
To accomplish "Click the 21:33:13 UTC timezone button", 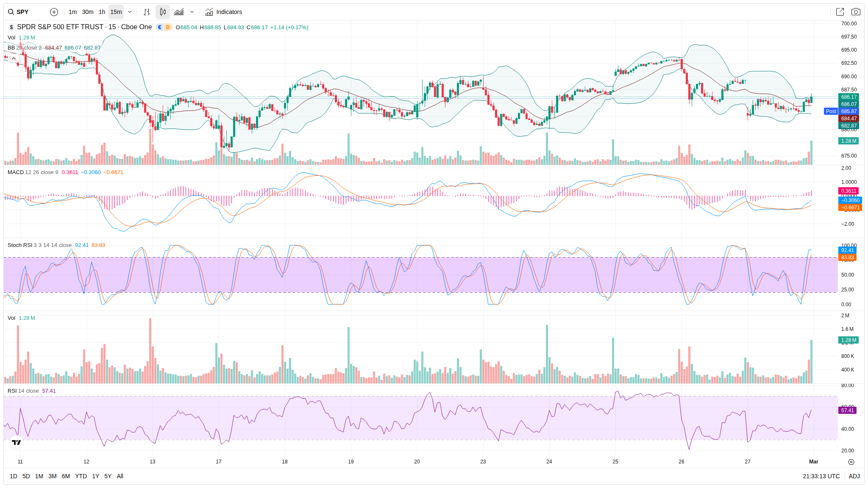I will click(x=821, y=476).
